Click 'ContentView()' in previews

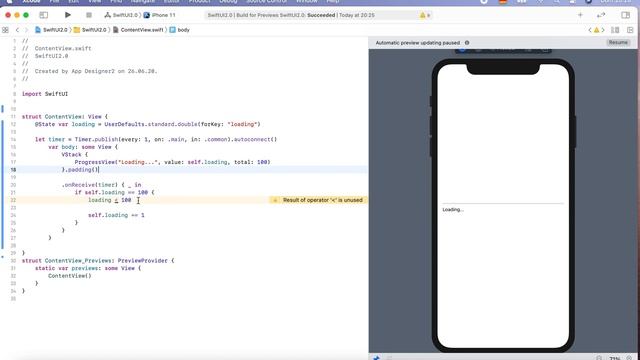pos(70,276)
